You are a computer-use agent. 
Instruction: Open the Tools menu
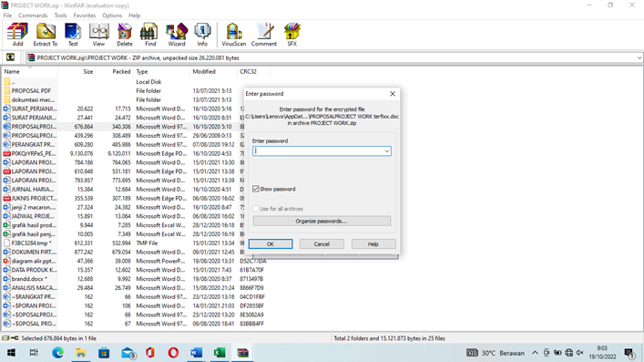(60, 16)
